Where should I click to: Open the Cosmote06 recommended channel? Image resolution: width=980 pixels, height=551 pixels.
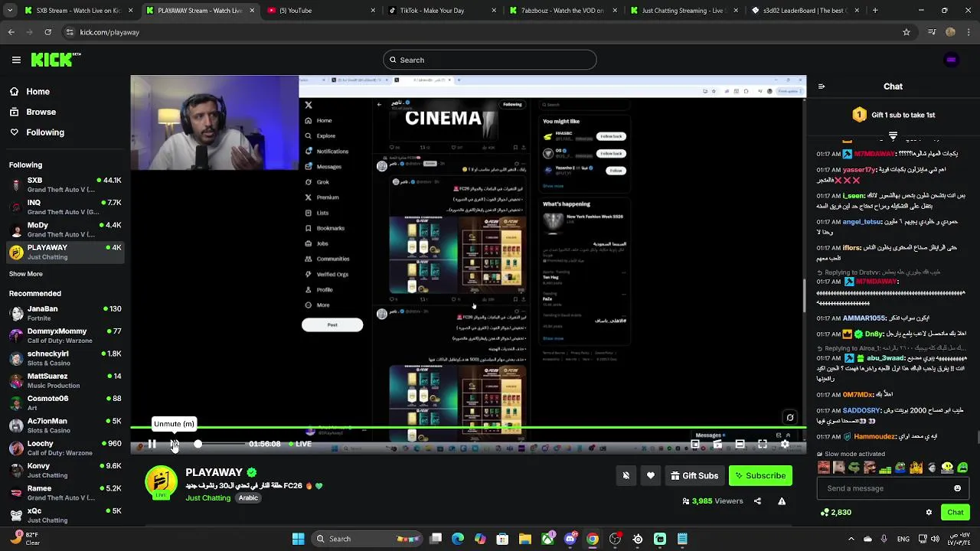pyautogui.click(x=65, y=403)
